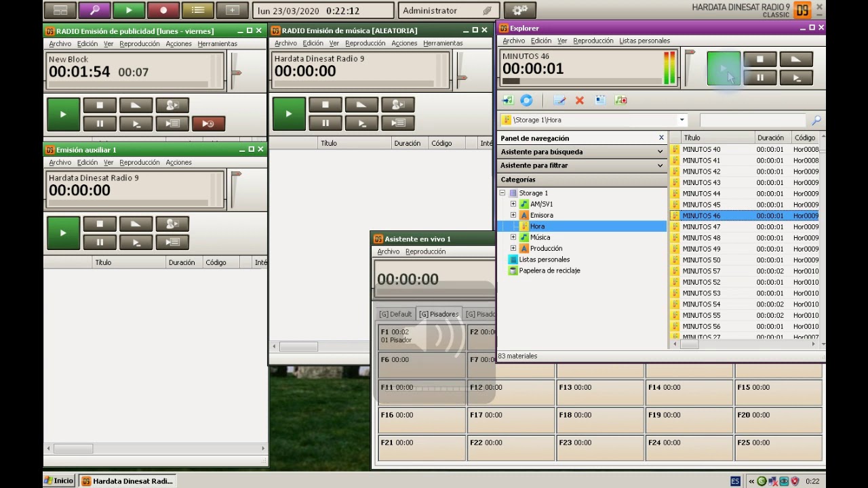Click fade-out button in música window
This screenshot has height=488, width=868.
[361, 104]
